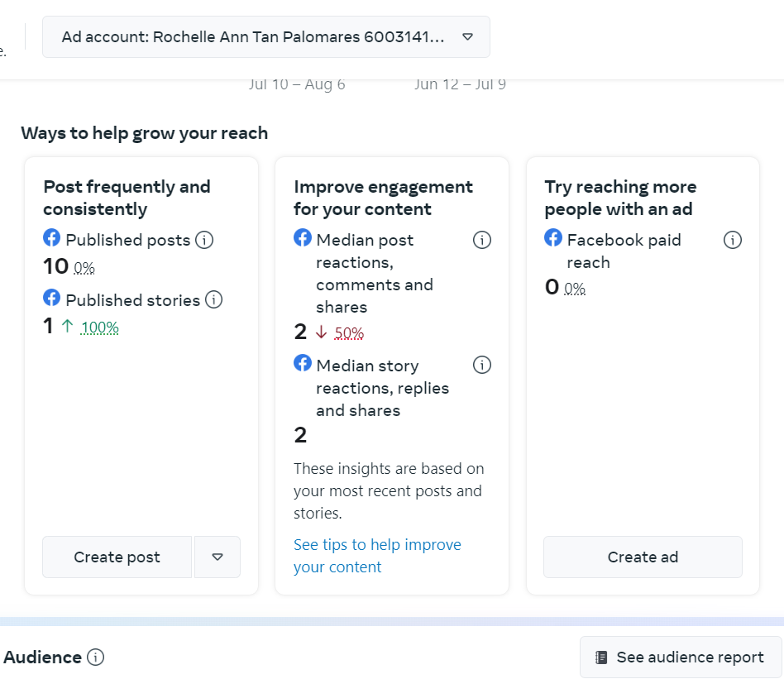Open See audience report
The width and height of the screenshot is (784, 679).
[x=681, y=657]
